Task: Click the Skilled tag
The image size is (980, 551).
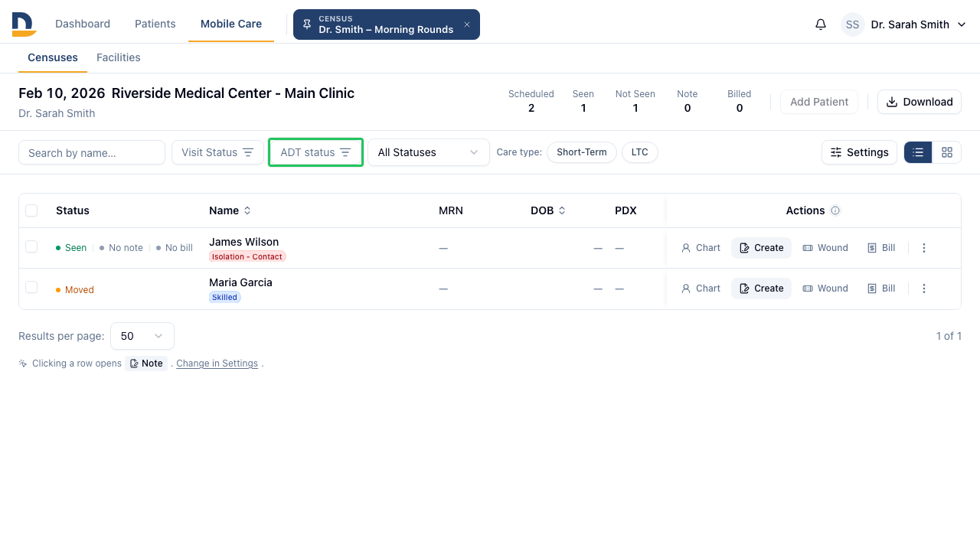Action: click(225, 297)
